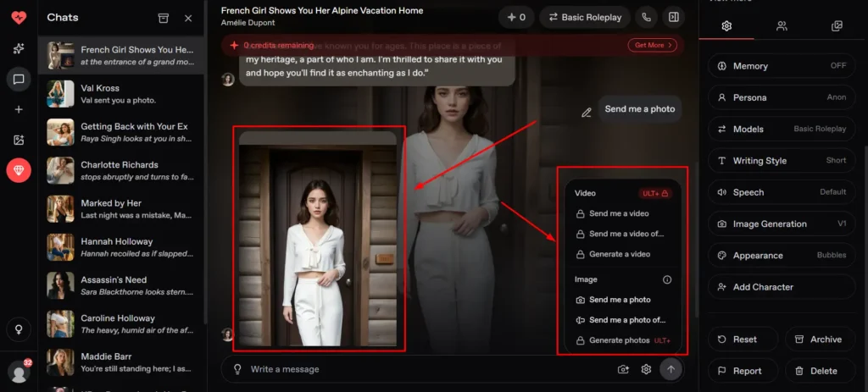Choose Send me a video option
Image resolution: width=868 pixels, height=392 pixels.
coord(618,213)
